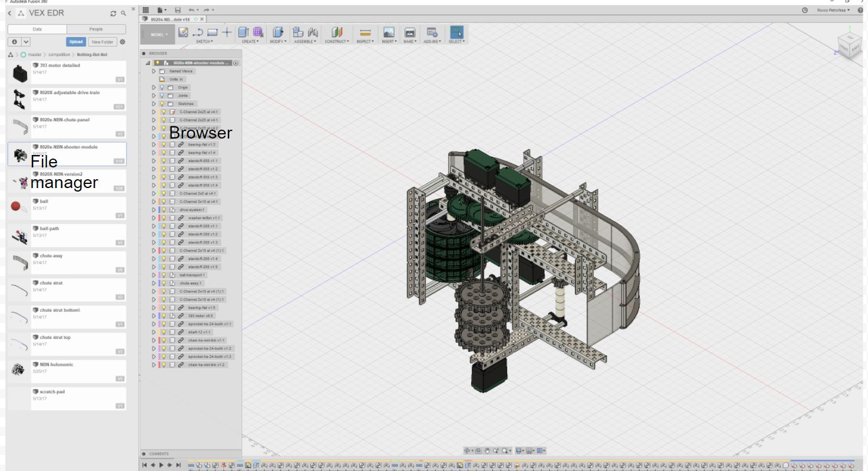This screenshot has width=868, height=471.
Task: Go back with the VEX EDR arrow
Action: [10, 13]
